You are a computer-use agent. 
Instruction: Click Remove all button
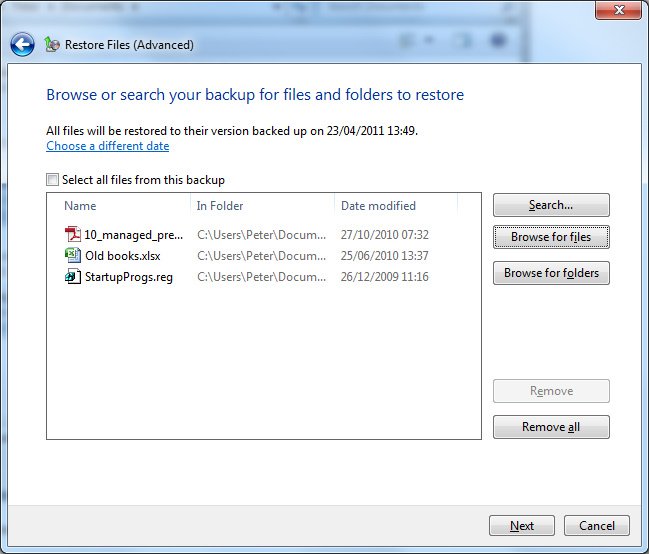pyautogui.click(x=551, y=426)
